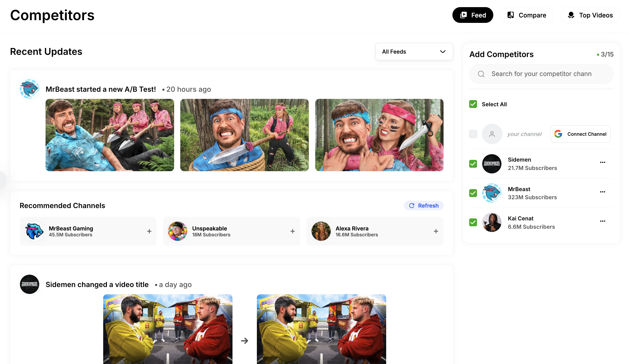Uncheck the Select All checkbox
629x364 pixels.
click(x=473, y=104)
